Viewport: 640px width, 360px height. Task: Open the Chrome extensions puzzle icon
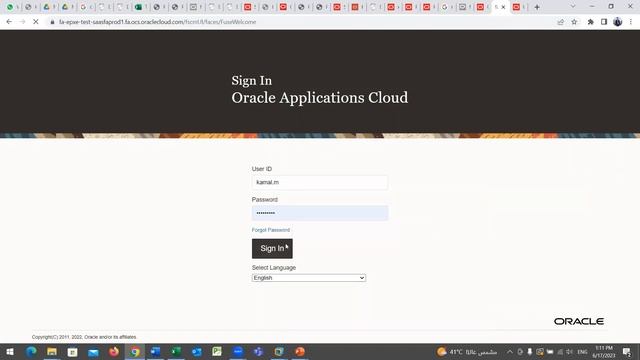(590, 22)
